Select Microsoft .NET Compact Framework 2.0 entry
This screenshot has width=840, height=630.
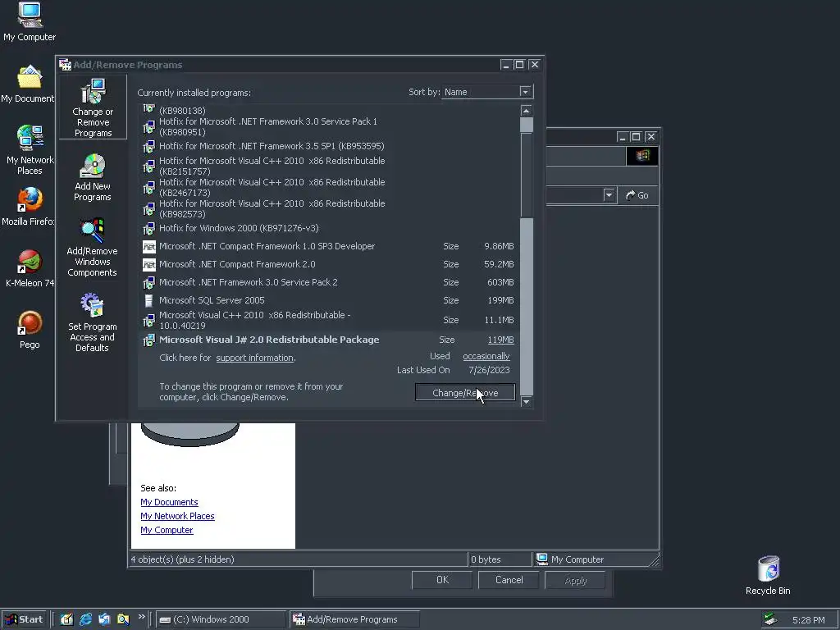[328, 264]
